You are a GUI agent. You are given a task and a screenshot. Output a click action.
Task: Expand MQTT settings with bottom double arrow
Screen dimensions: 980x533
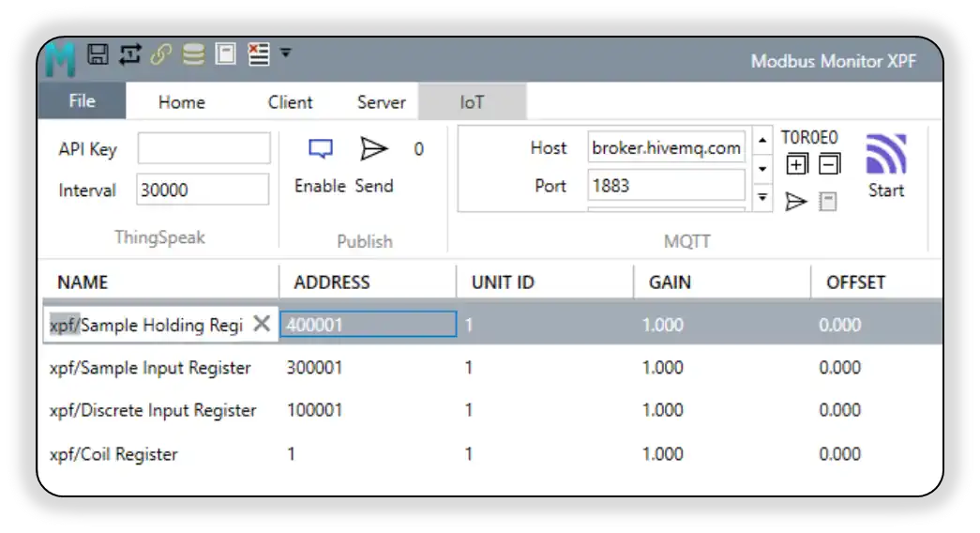point(762,197)
